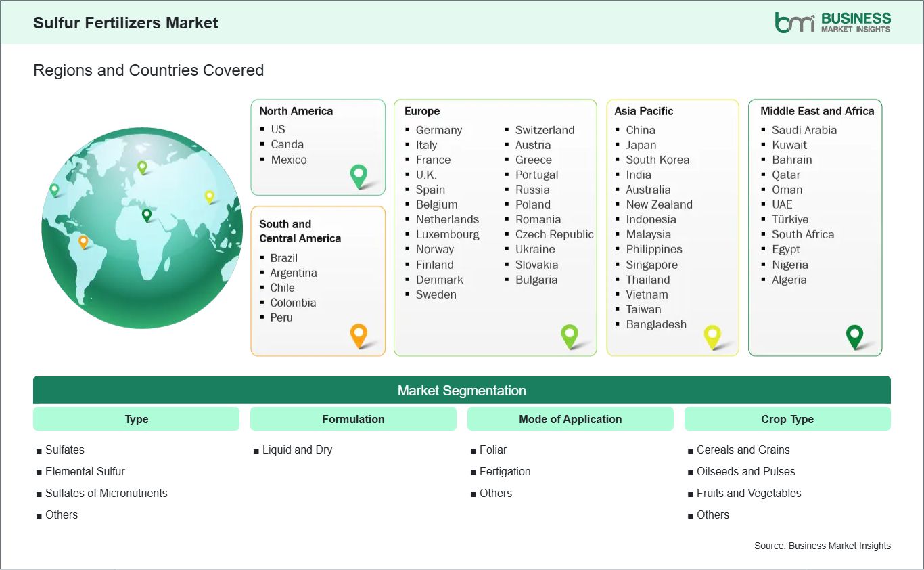Click Fertigation under Mode of Application

[505, 471]
